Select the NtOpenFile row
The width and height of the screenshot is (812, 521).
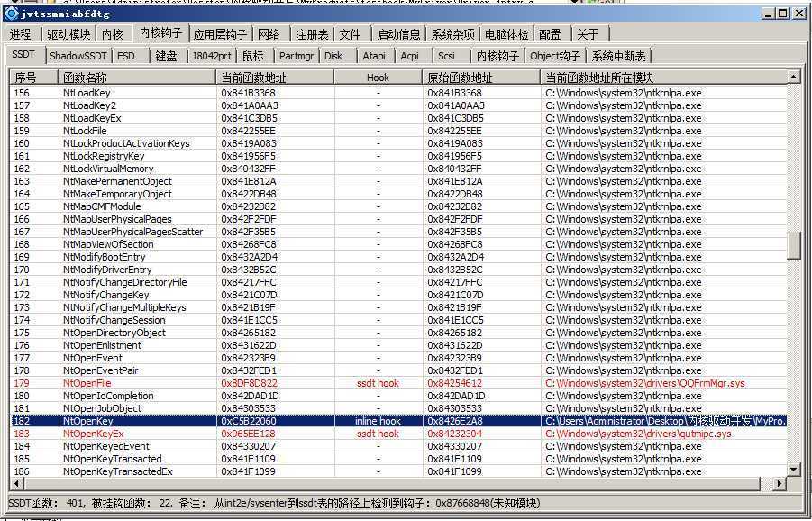pos(398,383)
